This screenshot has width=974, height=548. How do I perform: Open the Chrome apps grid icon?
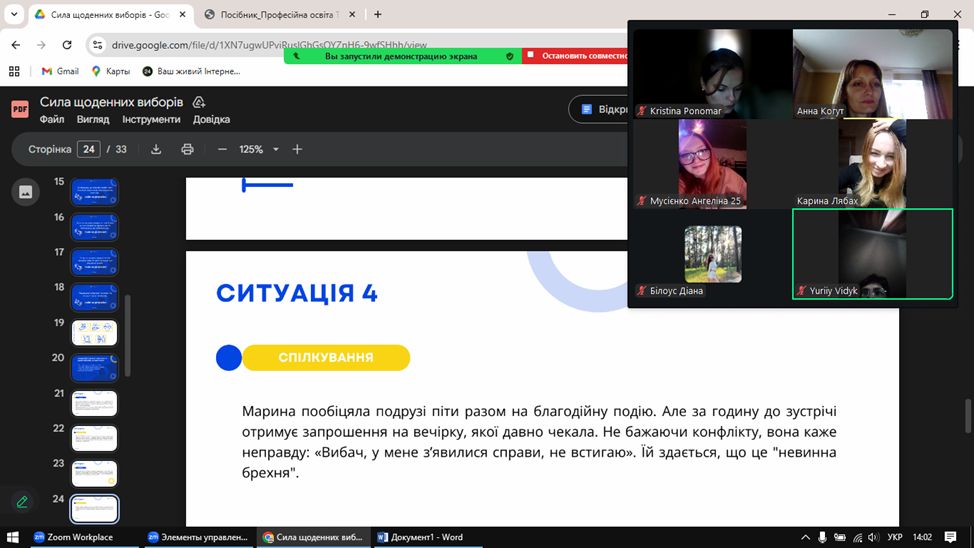click(14, 71)
